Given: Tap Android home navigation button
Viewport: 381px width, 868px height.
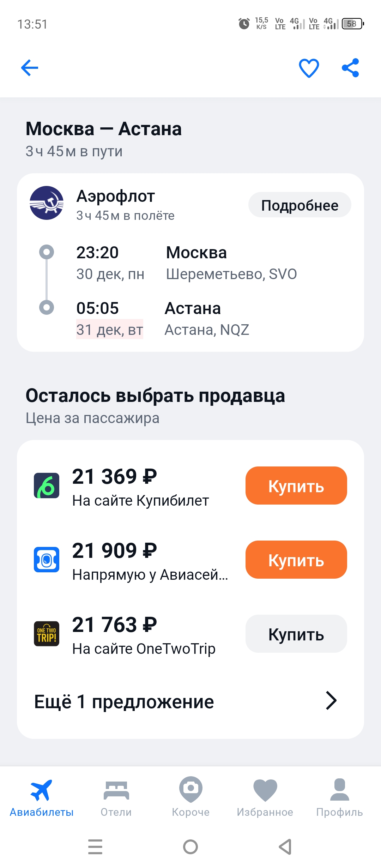Looking at the screenshot, I should pyautogui.click(x=190, y=847).
